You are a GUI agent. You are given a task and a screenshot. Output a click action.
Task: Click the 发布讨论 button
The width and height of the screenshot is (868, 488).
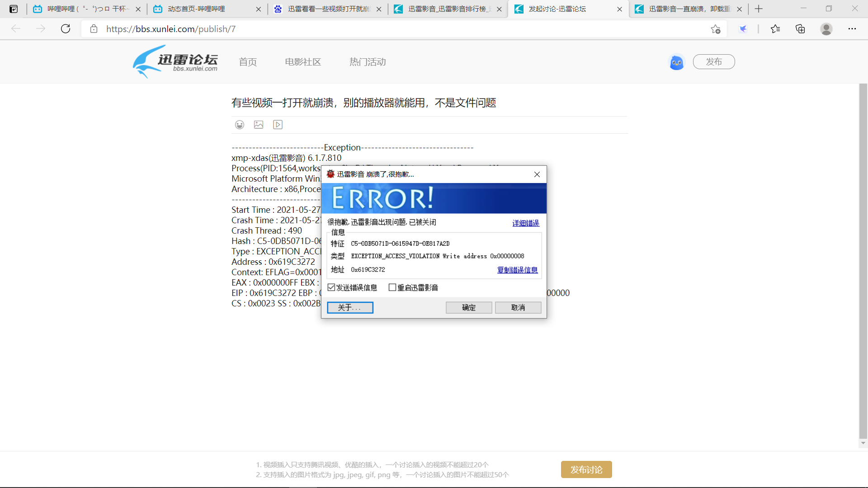pos(586,469)
